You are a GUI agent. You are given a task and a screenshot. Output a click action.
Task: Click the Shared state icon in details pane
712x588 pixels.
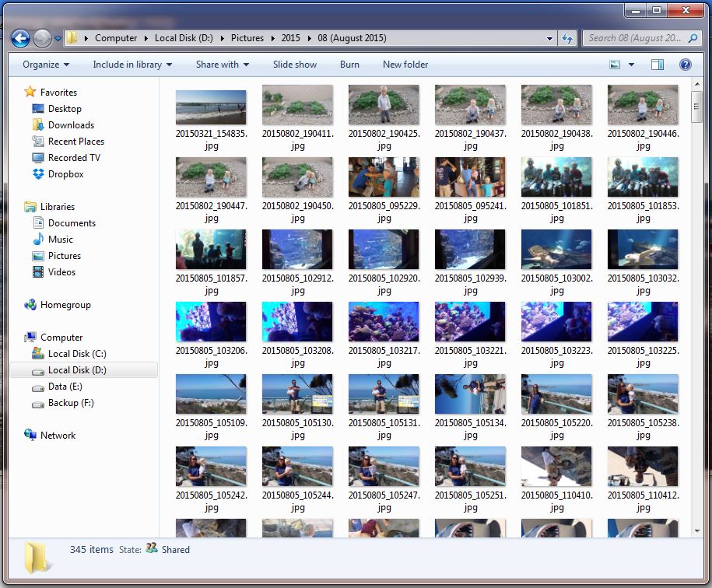(x=152, y=548)
